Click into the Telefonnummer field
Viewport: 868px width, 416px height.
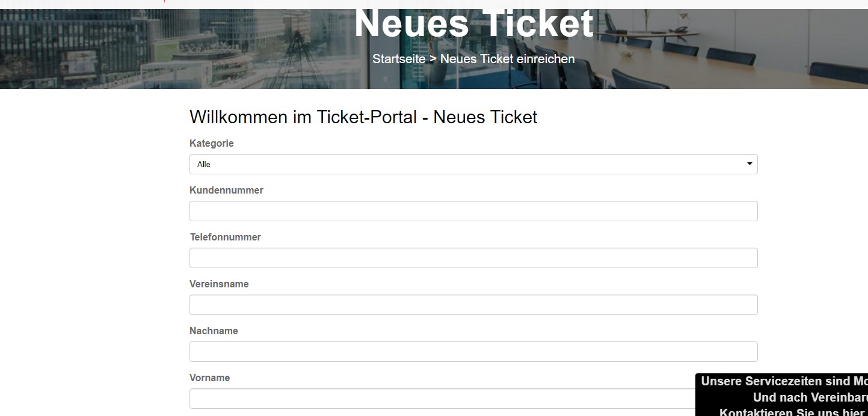tap(473, 258)
